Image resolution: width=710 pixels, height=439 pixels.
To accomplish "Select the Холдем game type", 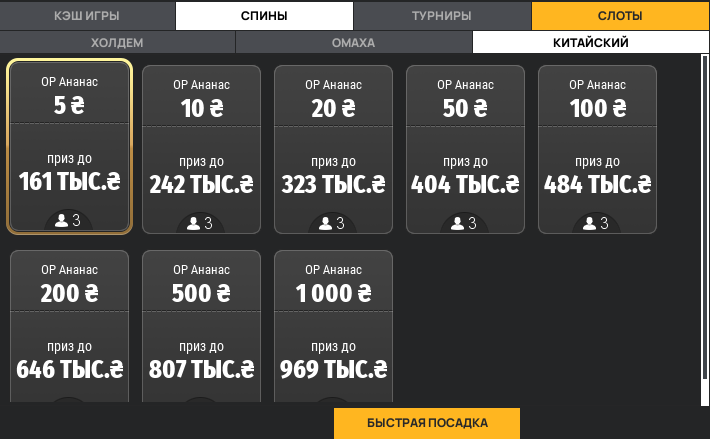I will coord(118,43).
